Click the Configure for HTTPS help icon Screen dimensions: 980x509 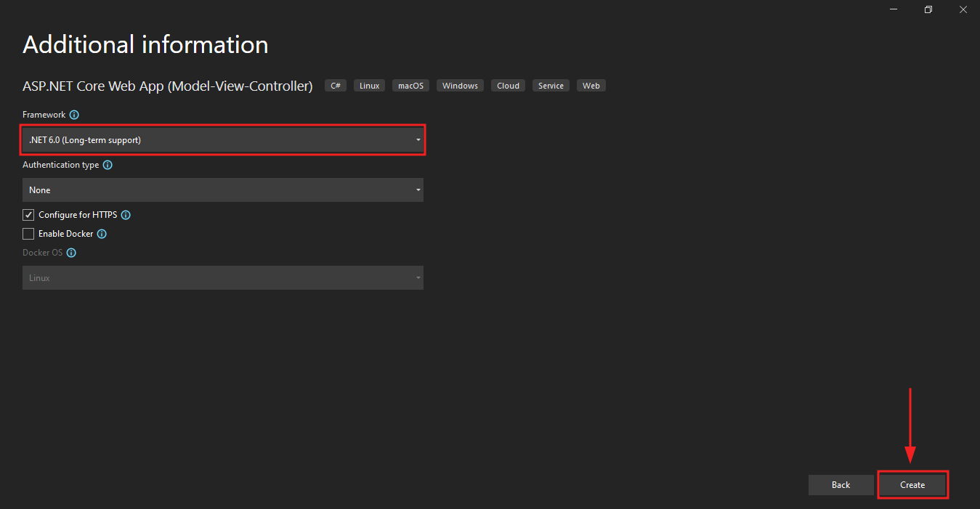pos(125,214)
